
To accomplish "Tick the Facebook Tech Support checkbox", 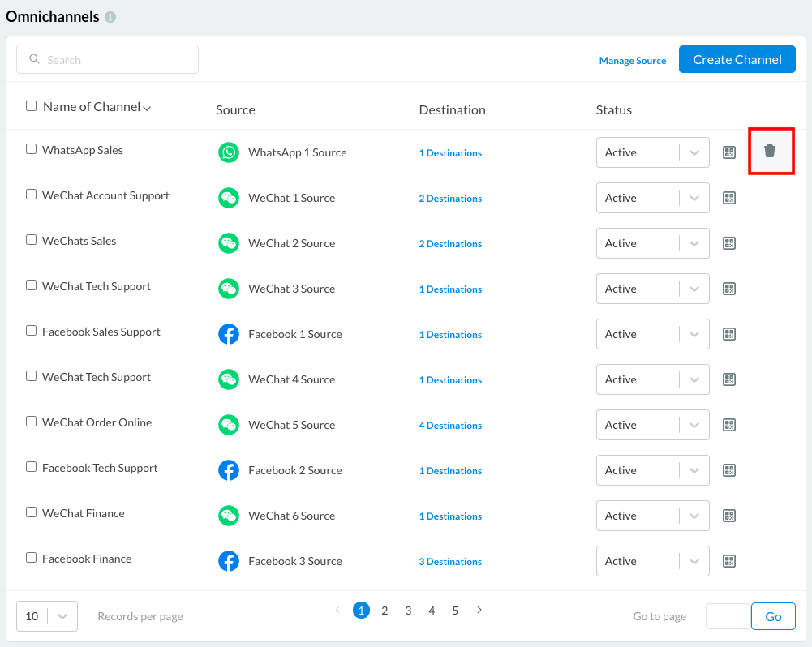I will 31,467.
